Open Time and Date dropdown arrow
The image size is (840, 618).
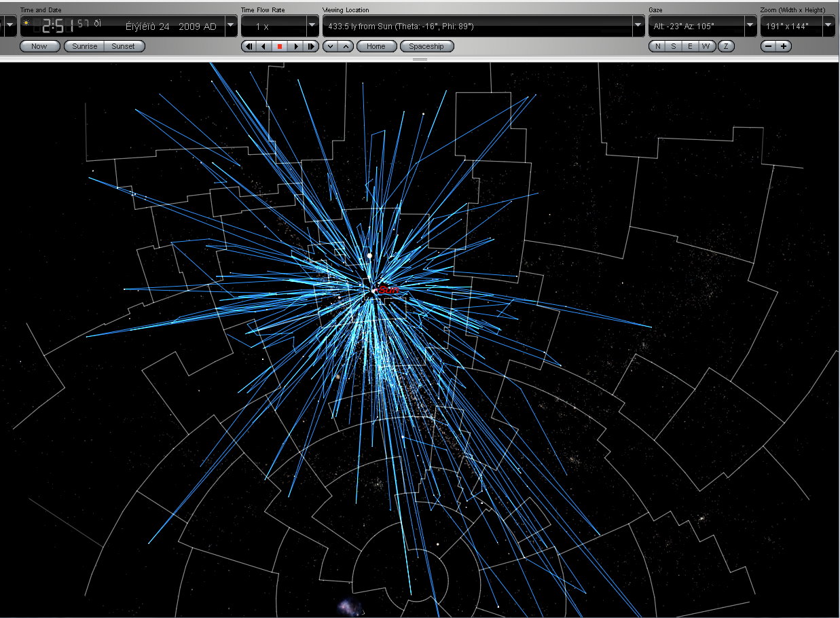pos(231,26)
